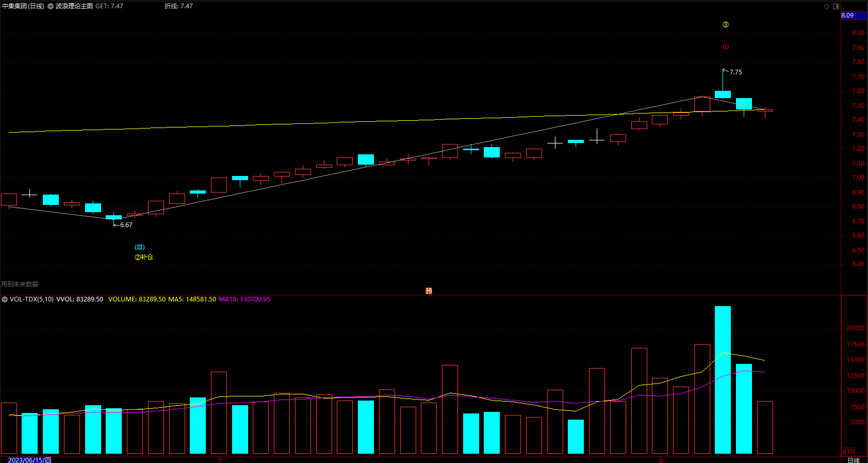This screenshot has height=463, width=868.
Task: Click the diamond marker icon at top right
Action: [x=826, y=6]
